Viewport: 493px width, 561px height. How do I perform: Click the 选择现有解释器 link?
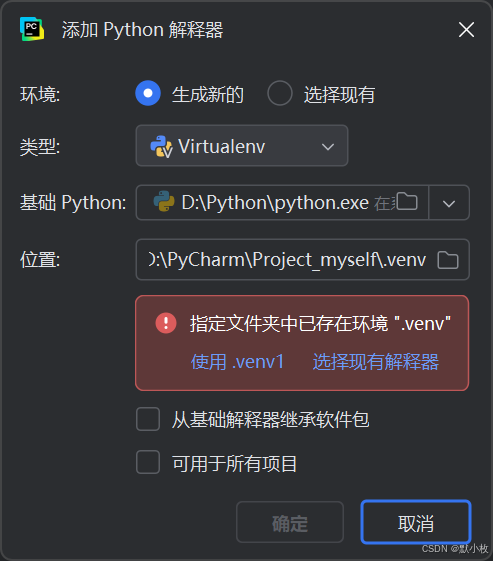[x=376, y=362]
